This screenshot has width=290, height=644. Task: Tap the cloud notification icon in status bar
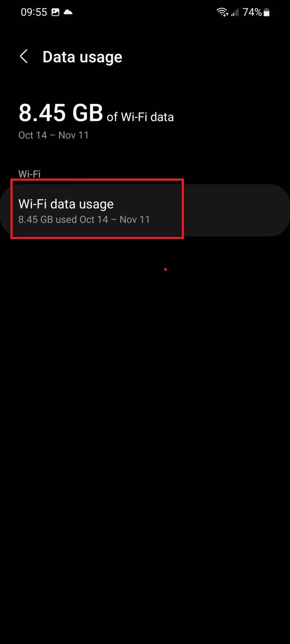click(68, 12)
